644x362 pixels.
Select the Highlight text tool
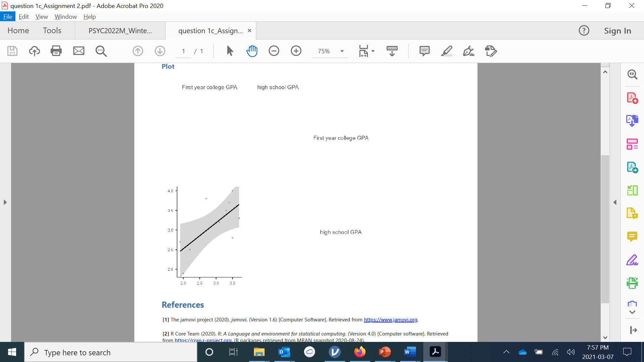click(x=446, y=51)
